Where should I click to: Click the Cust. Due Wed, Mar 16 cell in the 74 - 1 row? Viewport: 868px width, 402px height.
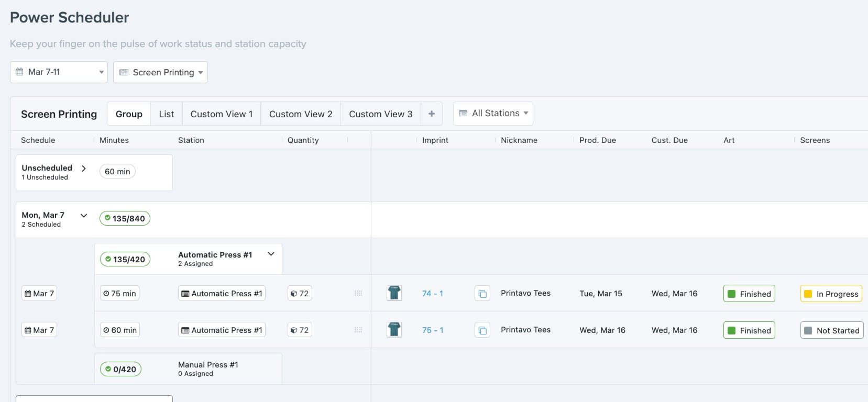[x=675, y=294]
